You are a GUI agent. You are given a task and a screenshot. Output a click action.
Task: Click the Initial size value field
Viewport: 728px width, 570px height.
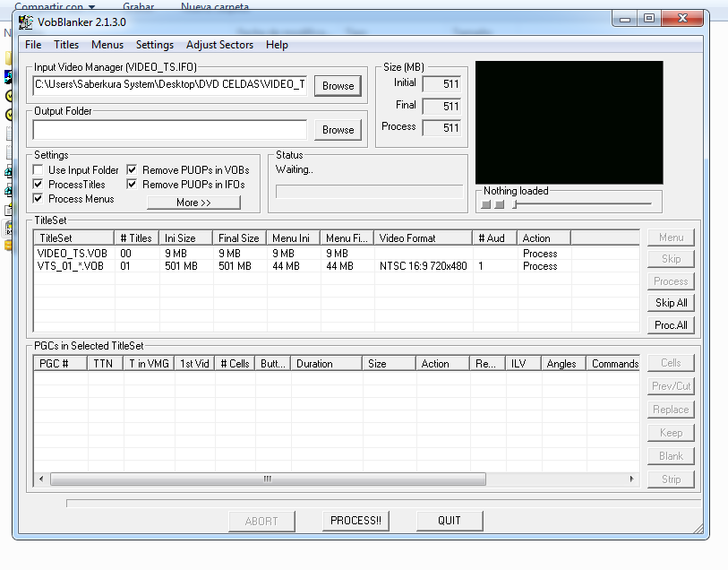coord(441,84)
